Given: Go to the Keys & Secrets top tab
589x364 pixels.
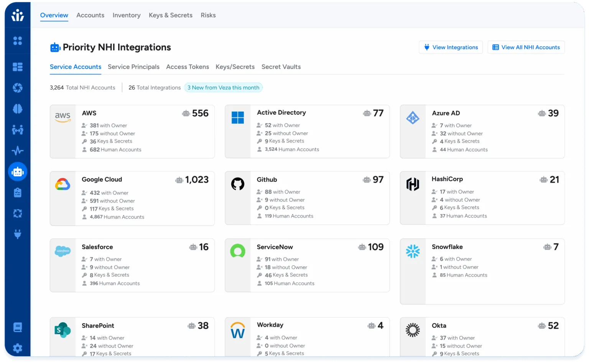Looking at the screenshot, I should [x=171, y=15].
